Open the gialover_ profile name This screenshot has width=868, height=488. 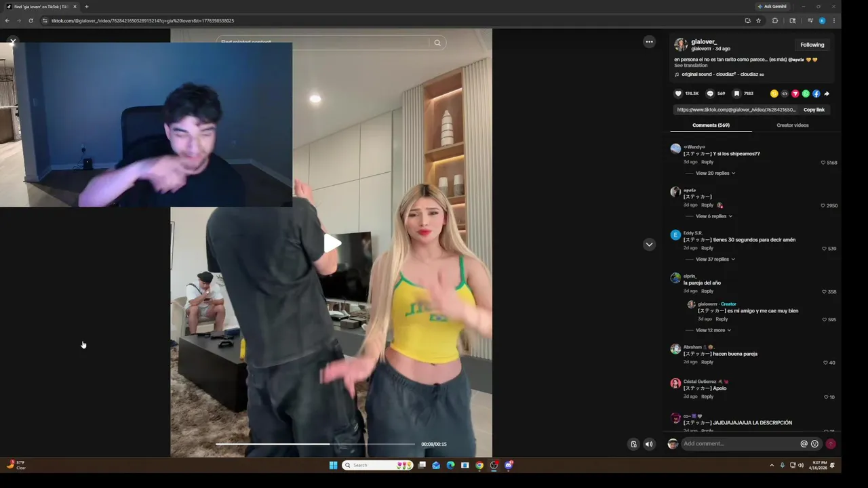coord(703,42)
